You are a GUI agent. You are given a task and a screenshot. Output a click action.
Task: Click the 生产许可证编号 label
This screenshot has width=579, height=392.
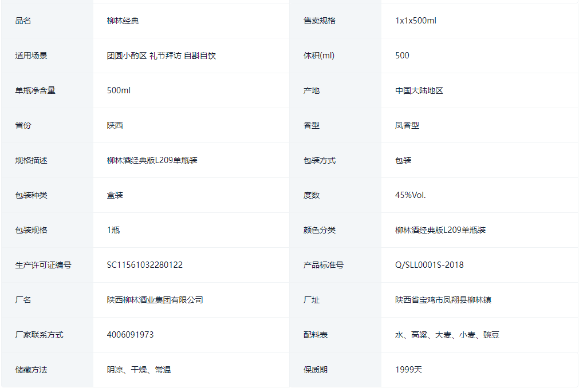click(x=43, y=265)
